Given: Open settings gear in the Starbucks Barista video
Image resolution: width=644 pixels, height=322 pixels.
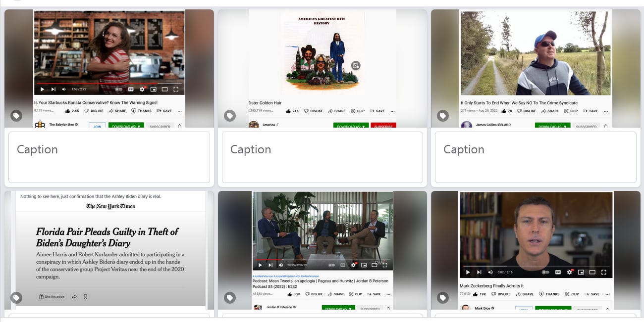Looking at the screenshot, I should pos(142,90).
